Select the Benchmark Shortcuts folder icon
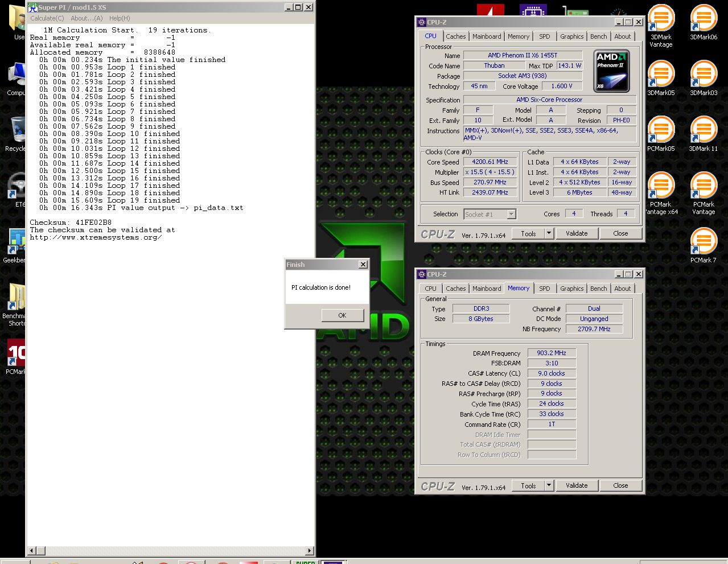728x564 pixels. 15,305
